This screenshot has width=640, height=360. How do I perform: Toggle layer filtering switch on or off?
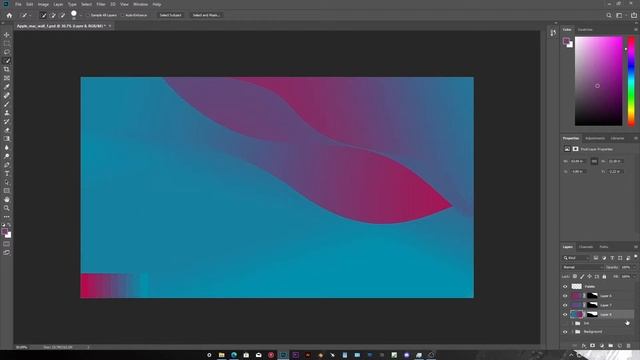pyautogui.click(x=636, y=257)
